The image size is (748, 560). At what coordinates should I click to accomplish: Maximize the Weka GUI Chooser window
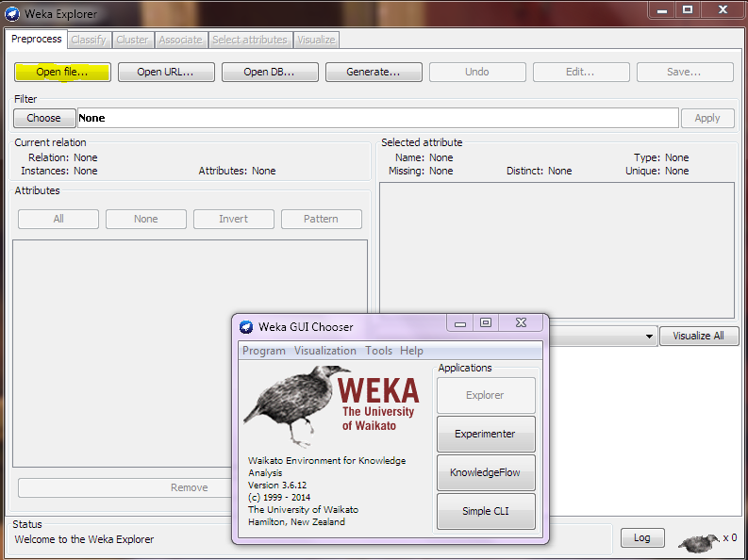click(486, 323)
